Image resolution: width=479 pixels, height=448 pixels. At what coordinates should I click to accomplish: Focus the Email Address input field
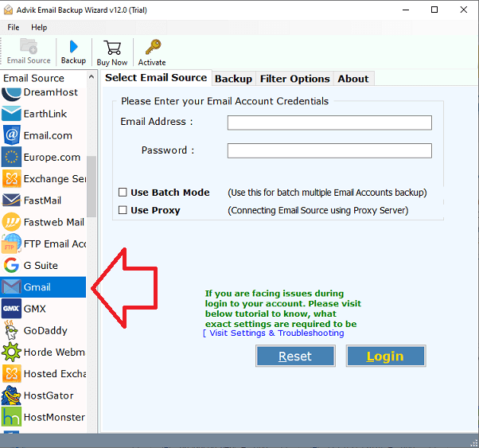(329, 123)
